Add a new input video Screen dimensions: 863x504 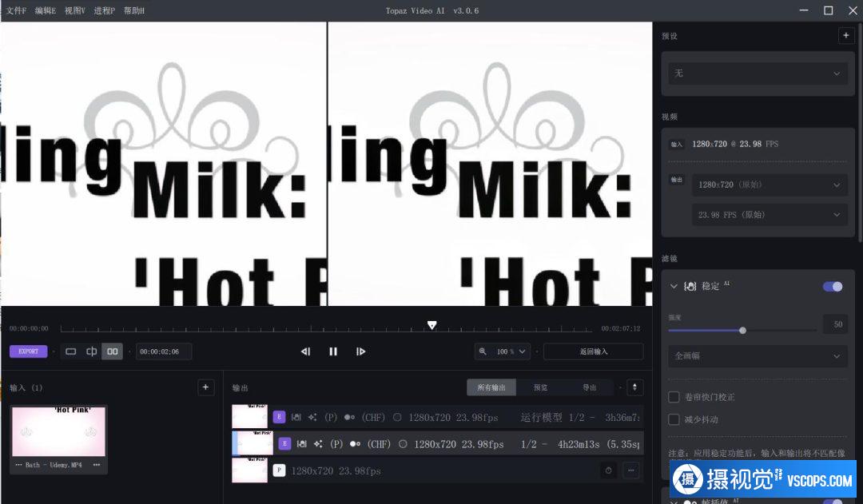(205, 387)
